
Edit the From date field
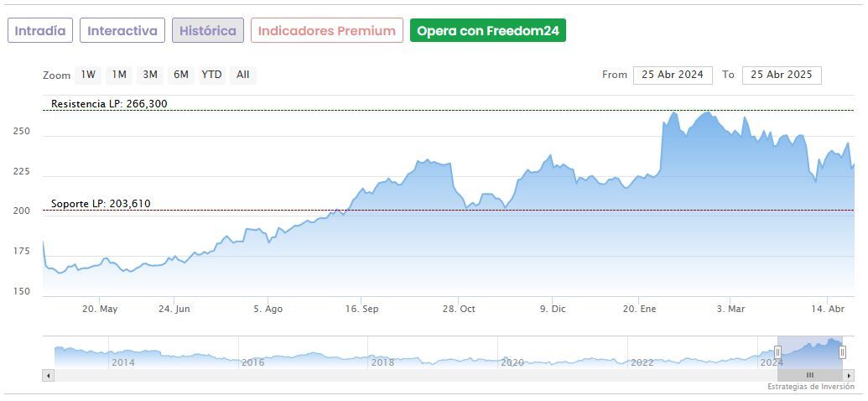673,75
